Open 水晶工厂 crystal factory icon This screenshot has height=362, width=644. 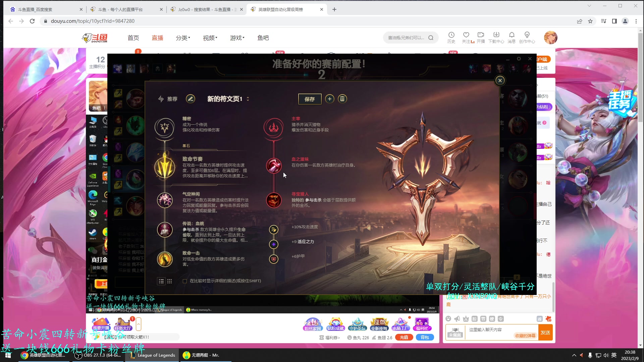[x=400, y=324]
